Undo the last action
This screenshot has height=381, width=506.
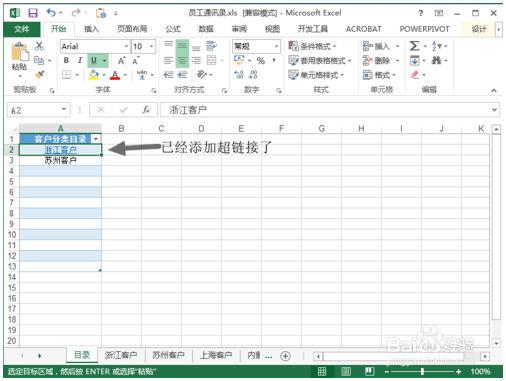51,13
